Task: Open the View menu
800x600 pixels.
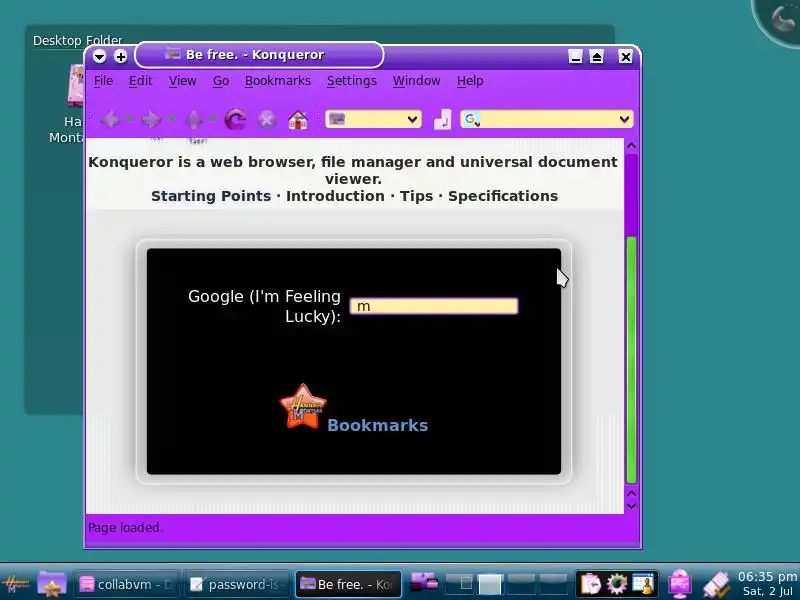Action: (x=183, y=81)
